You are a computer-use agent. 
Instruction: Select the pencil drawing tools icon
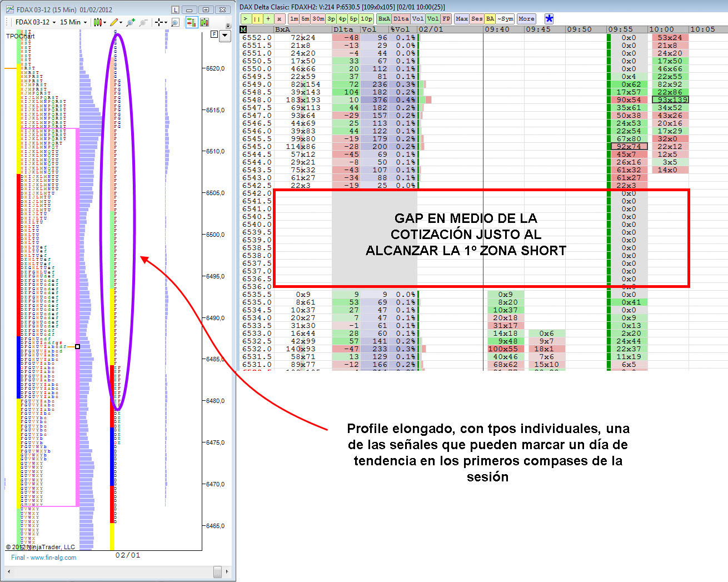[114, 22]
